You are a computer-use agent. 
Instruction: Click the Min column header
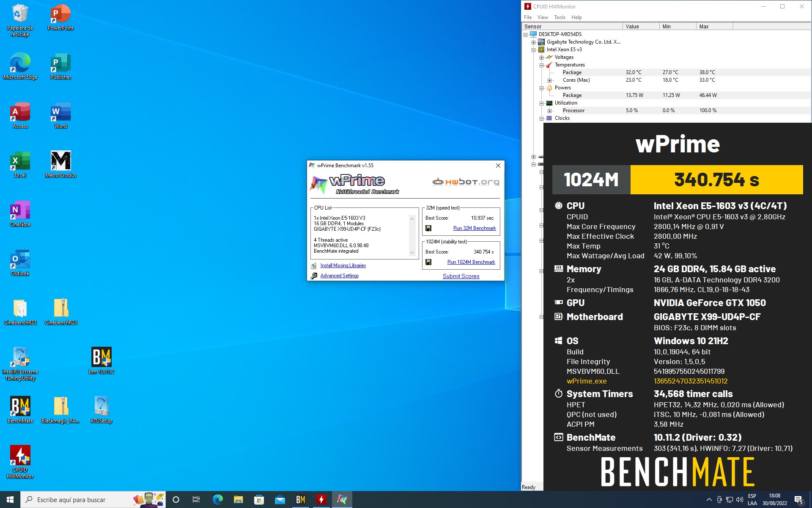click(x=678, y=26)
